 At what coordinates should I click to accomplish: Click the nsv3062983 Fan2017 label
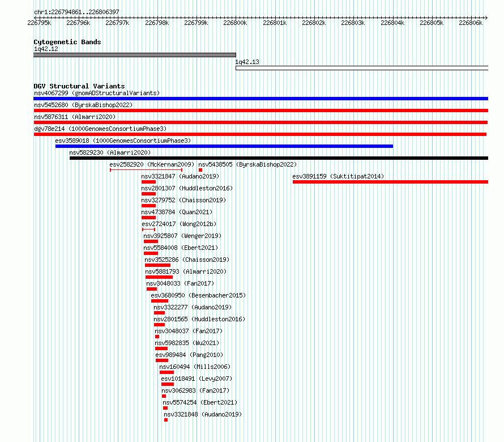[195, 390]
